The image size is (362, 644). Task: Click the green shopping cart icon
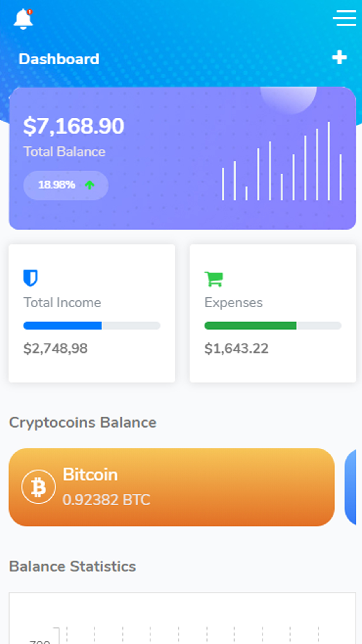coord(214,279)
